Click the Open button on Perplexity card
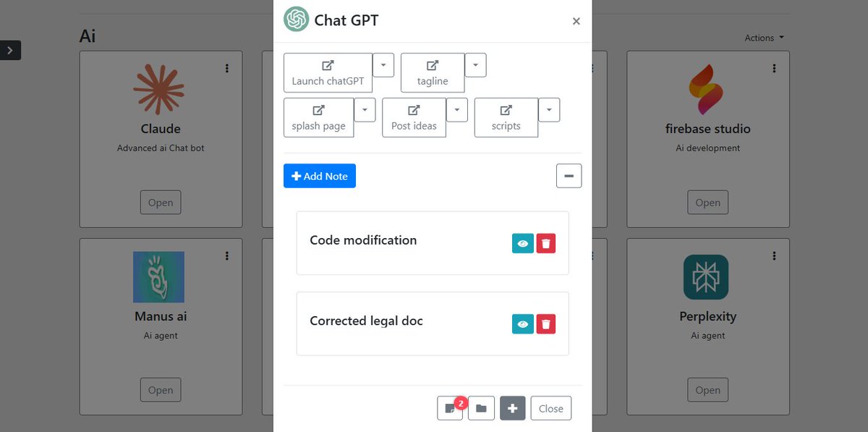 click(707, 390)
